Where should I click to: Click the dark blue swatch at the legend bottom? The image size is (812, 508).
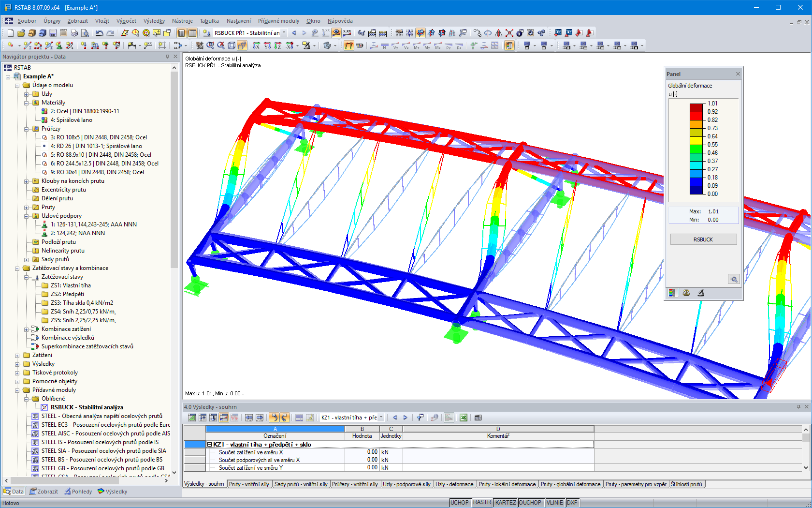[696, 190]
